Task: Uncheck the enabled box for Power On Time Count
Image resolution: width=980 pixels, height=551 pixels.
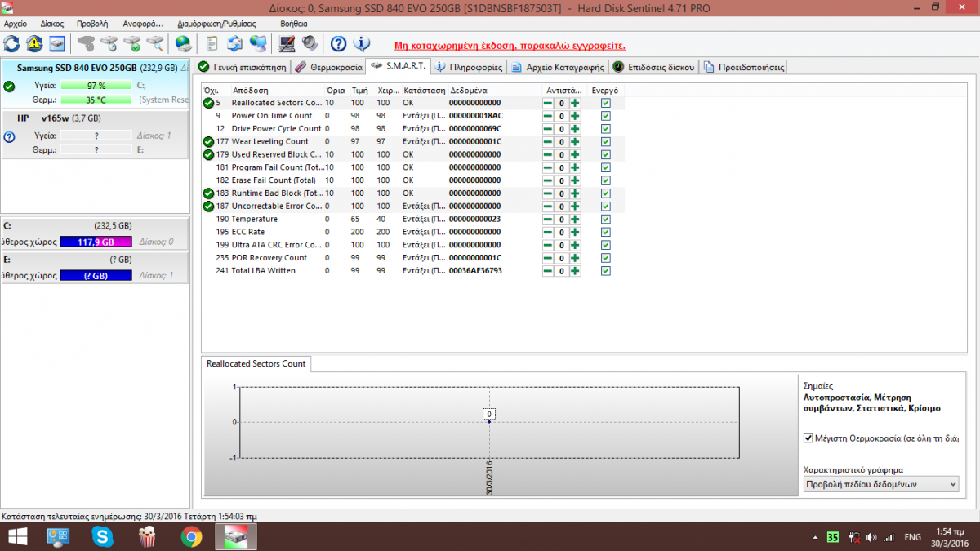Action: 605,116
